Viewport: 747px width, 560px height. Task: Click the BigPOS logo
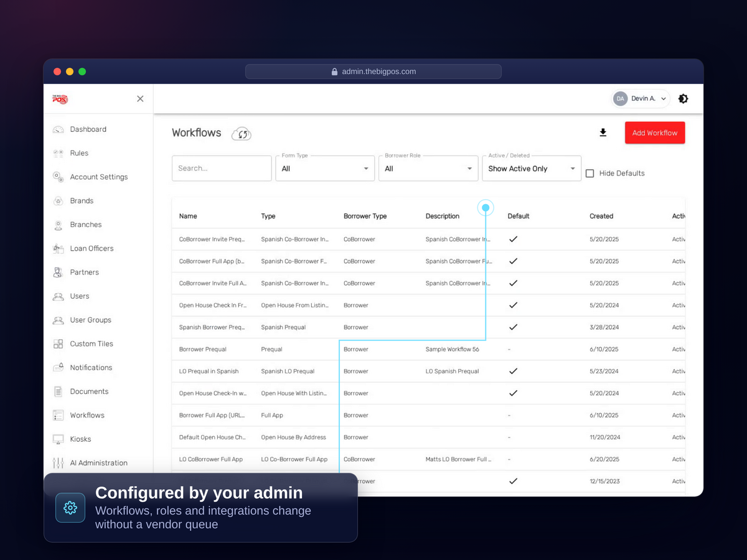point(60,99)
